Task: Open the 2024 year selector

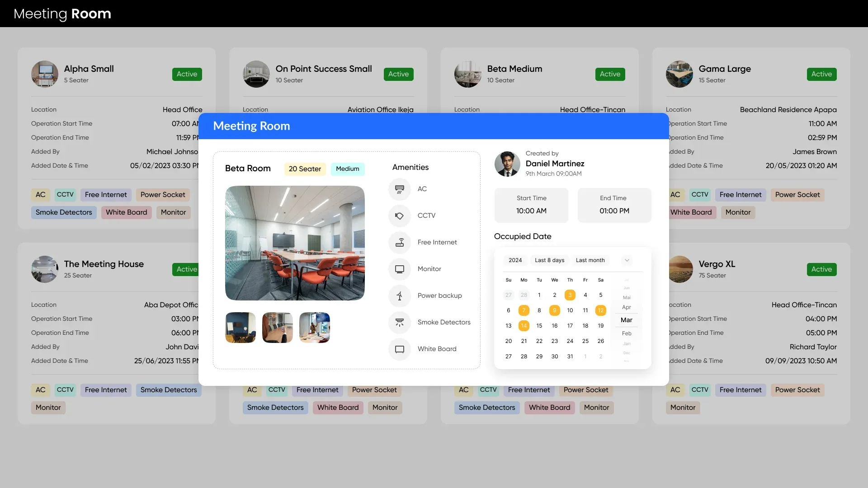Action: 515,260
